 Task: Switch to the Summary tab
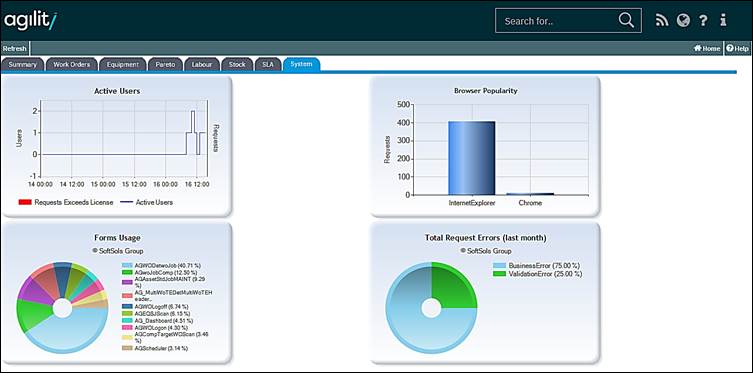(x=23, y=64)
